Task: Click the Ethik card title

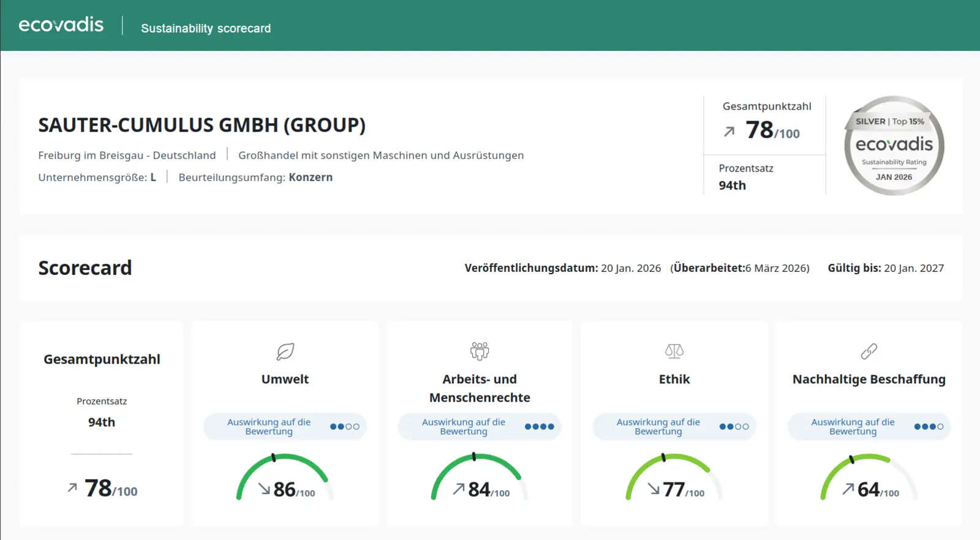Action: [674, 380]
